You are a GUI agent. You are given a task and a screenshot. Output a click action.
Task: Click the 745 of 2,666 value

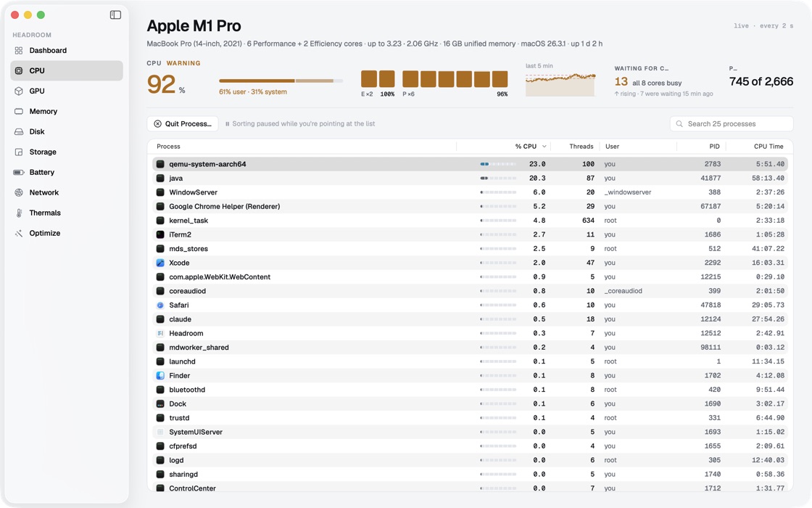[x=761, y=81]
